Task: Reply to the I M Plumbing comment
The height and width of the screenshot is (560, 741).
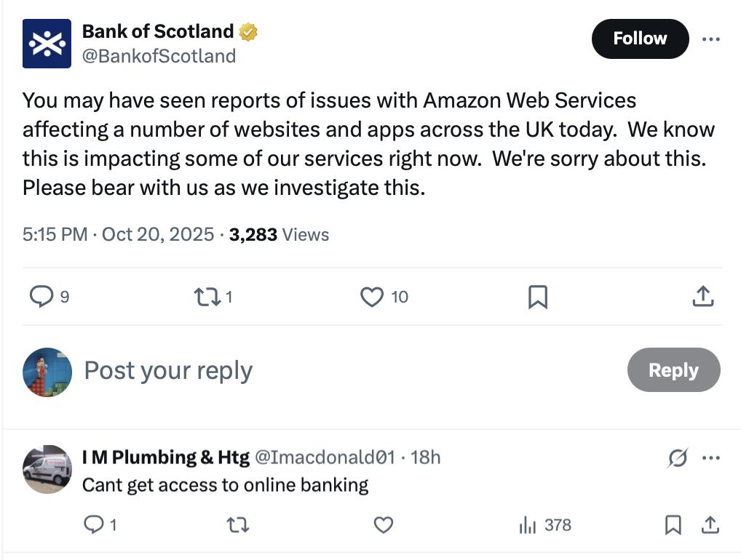Action: pyautogui.click(x=95, y=525)
